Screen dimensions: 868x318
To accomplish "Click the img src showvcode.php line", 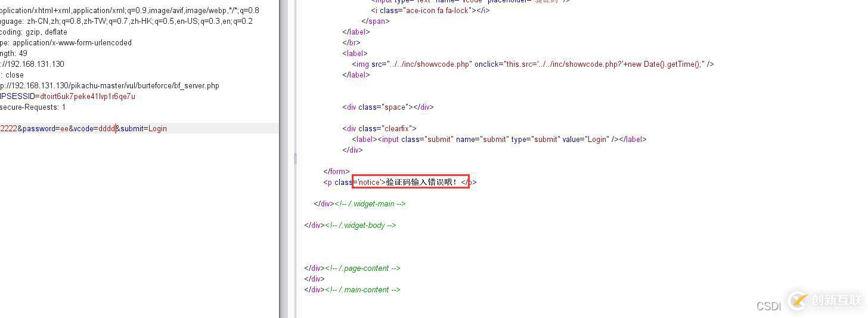I will tap(532, 64).
